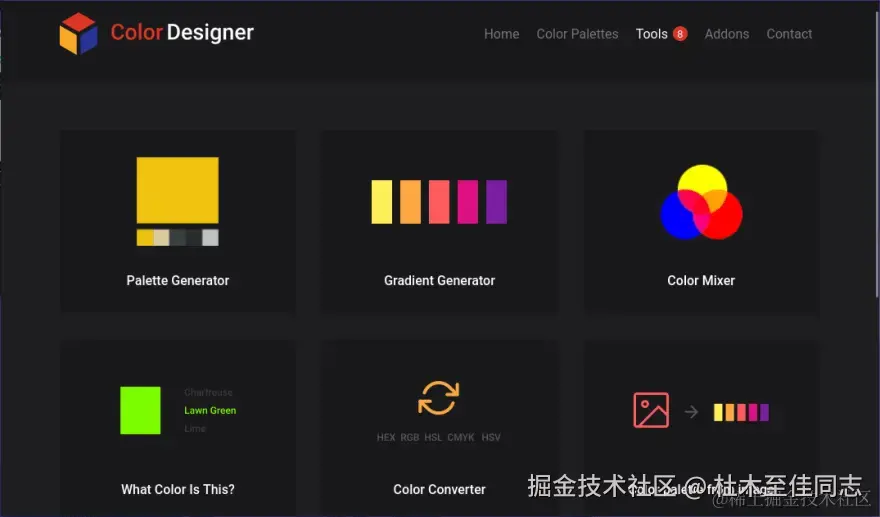This screenshot has width=880, height=517.
Task: Click the magenta gradient bar
Action: (x=468, y=202)
